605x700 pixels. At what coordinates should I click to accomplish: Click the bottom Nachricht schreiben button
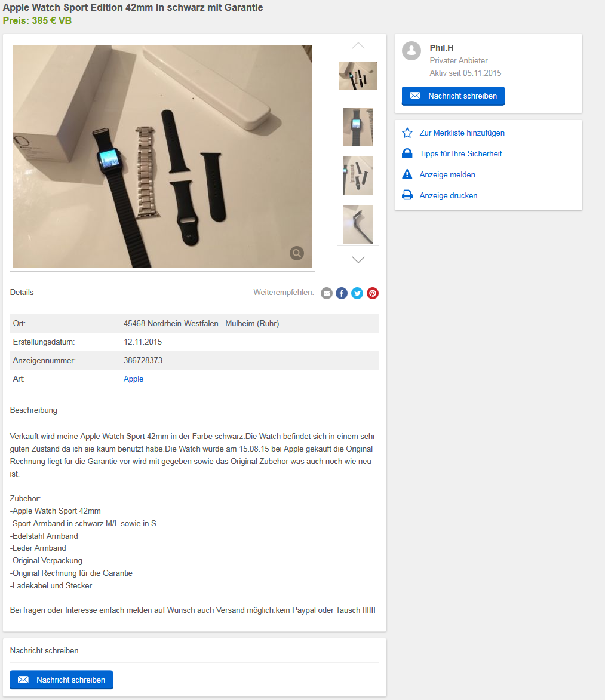61,680
